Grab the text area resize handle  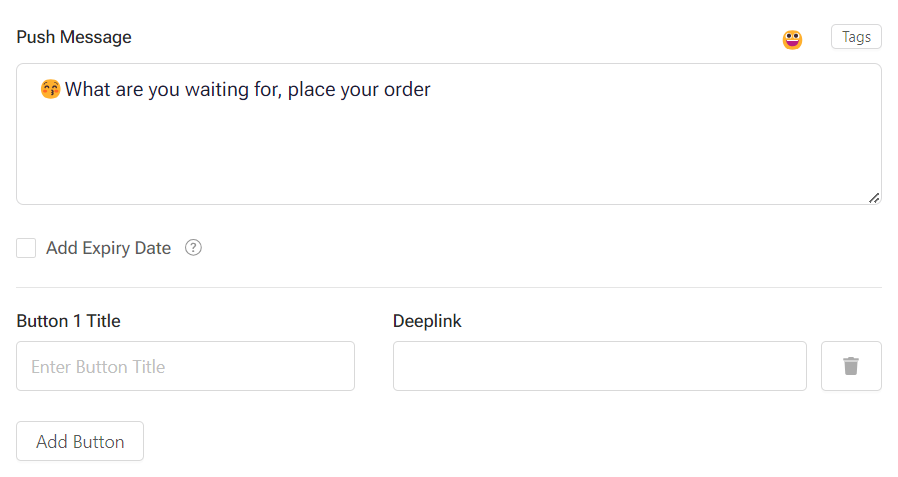coord(874,197)
